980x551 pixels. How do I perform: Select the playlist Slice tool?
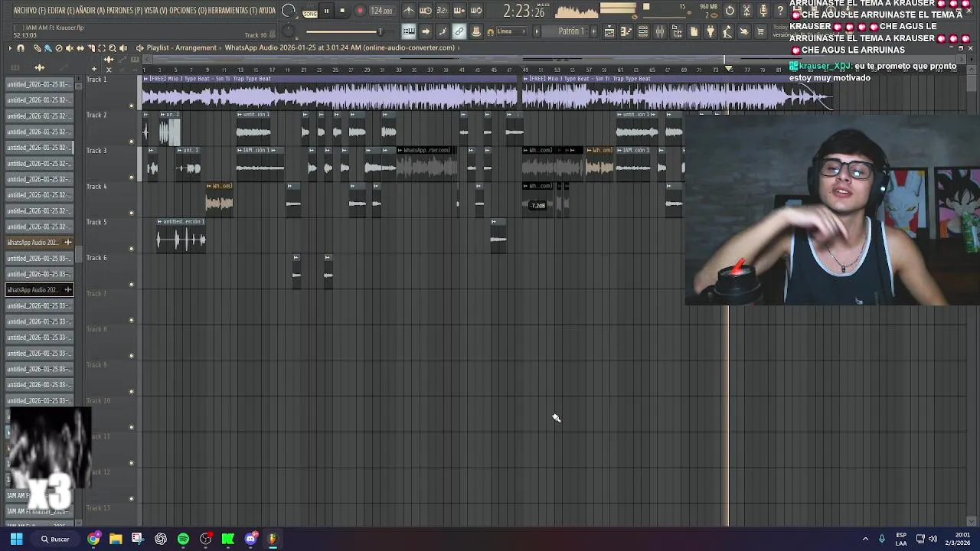coord(91,48)
